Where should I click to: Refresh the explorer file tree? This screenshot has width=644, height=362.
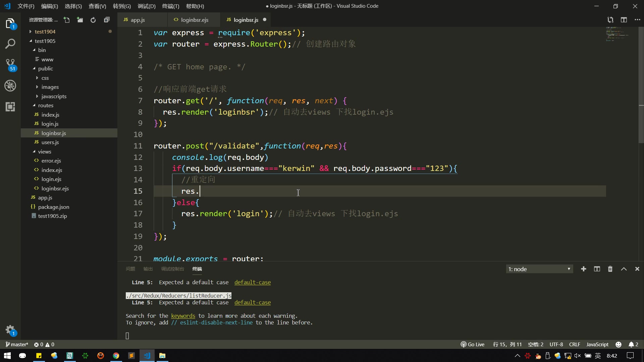pyautogui.click(x=93, y=20)
